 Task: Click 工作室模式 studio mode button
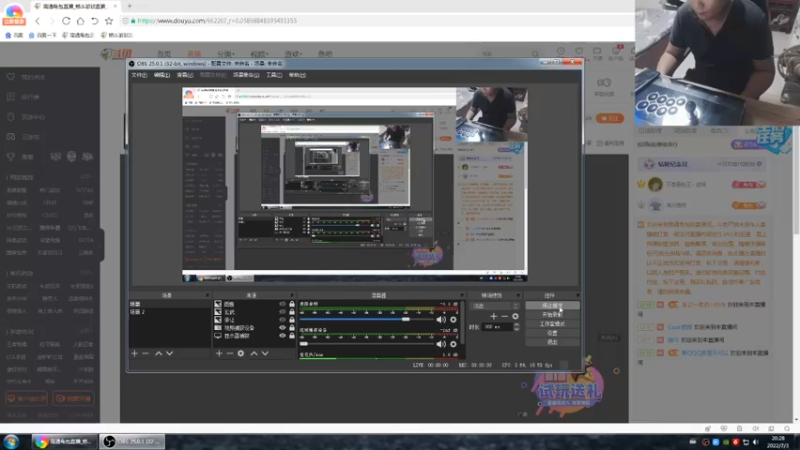click(x=552, y=324)
